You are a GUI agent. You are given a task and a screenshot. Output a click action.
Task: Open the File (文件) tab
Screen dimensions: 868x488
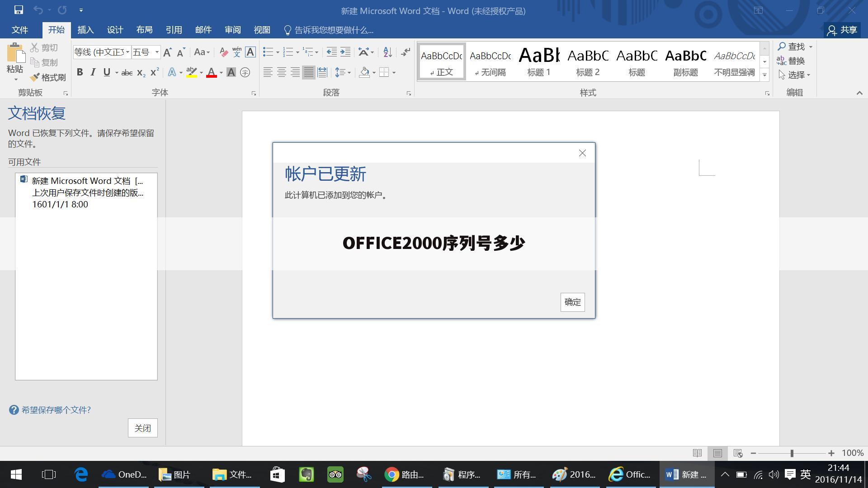click(x=20, y=30)
